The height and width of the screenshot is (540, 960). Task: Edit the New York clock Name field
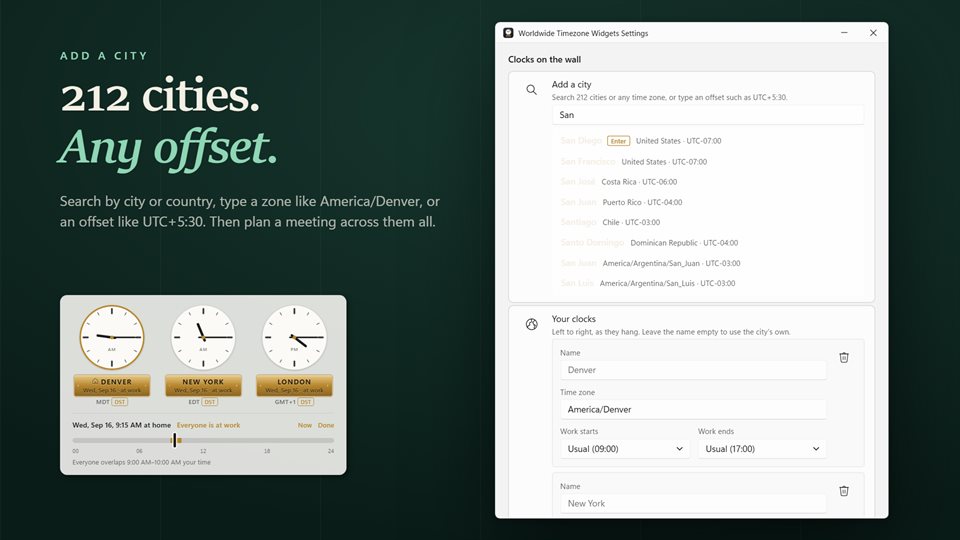693,503
